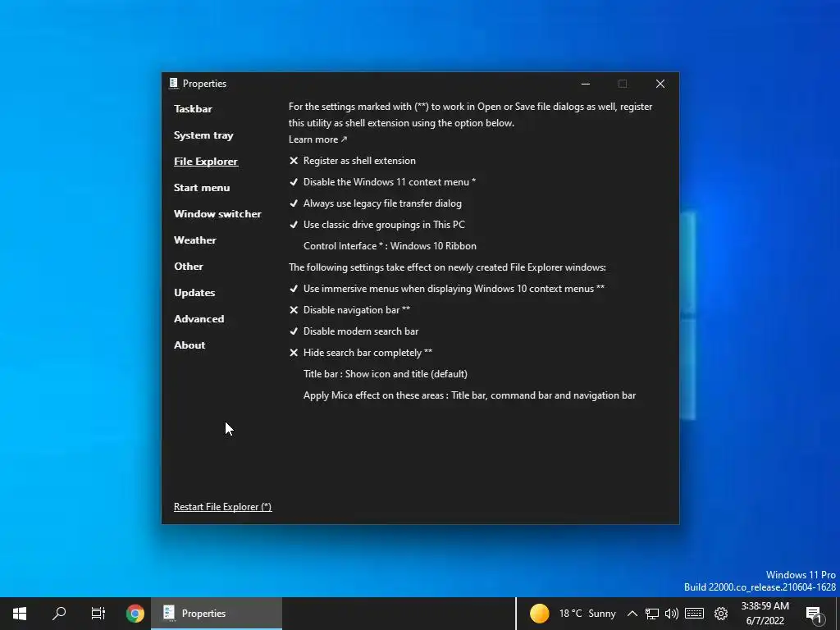
Task: Go to the Start menu section
Action: point(202,188)
